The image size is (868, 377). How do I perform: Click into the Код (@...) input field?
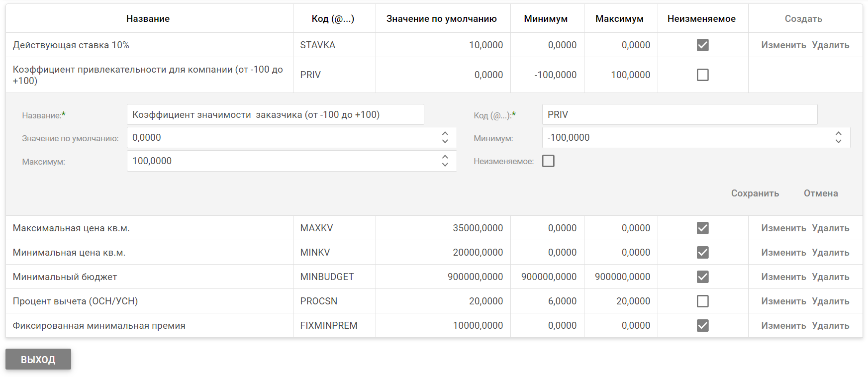[x=679, y=115]
